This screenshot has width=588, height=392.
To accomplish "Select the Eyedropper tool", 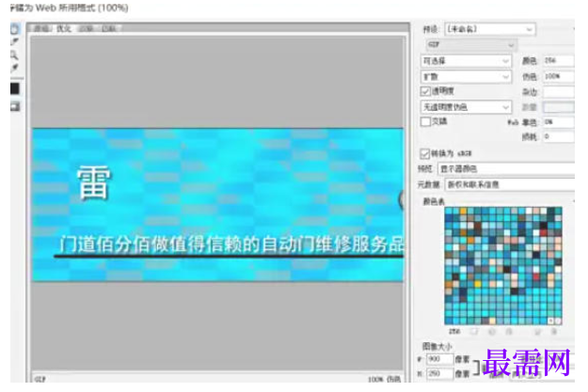I will tap(15, 68).
